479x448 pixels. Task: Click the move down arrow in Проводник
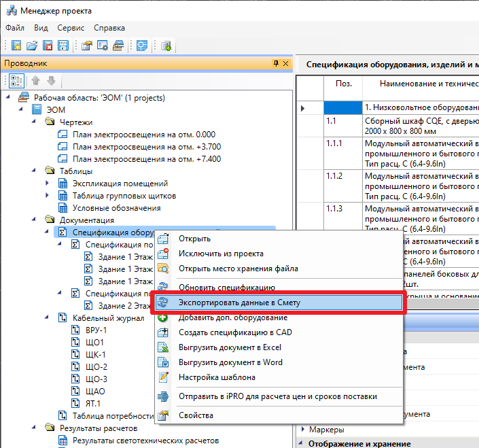click(51, 81)
